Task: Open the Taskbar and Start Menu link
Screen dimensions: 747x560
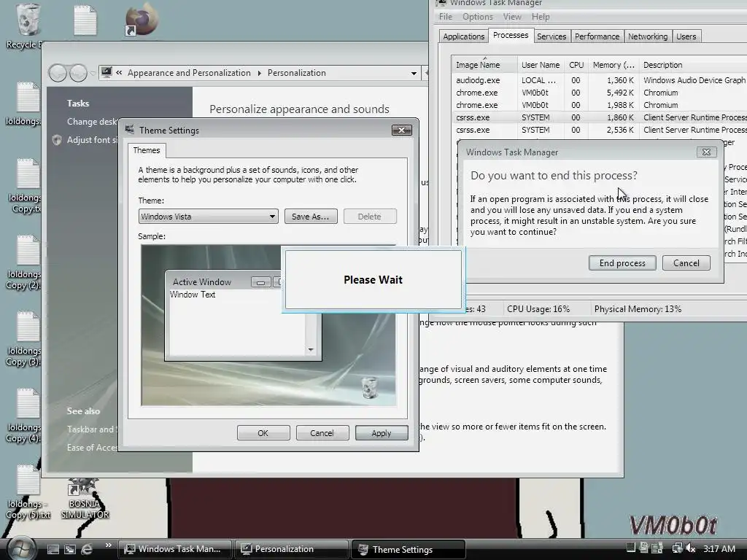Action: tap(92, 429)
